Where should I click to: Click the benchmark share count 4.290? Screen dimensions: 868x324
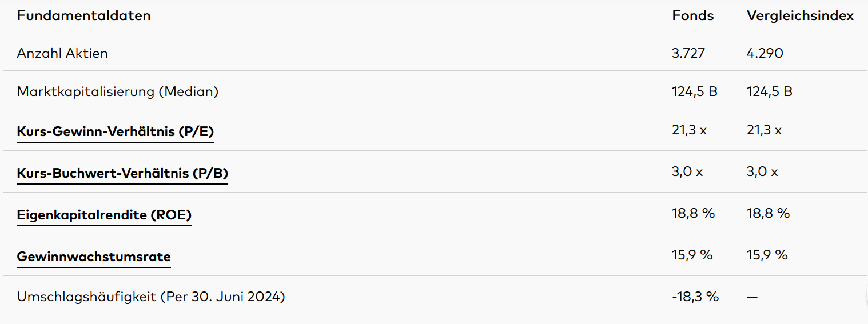(x=765, y=53)
